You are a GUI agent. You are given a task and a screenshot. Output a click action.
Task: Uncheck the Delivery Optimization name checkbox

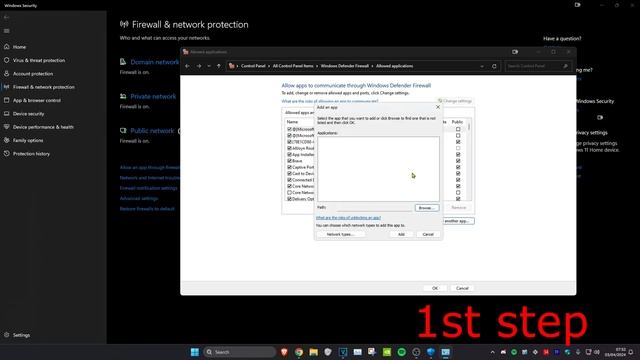click(289, 199)
